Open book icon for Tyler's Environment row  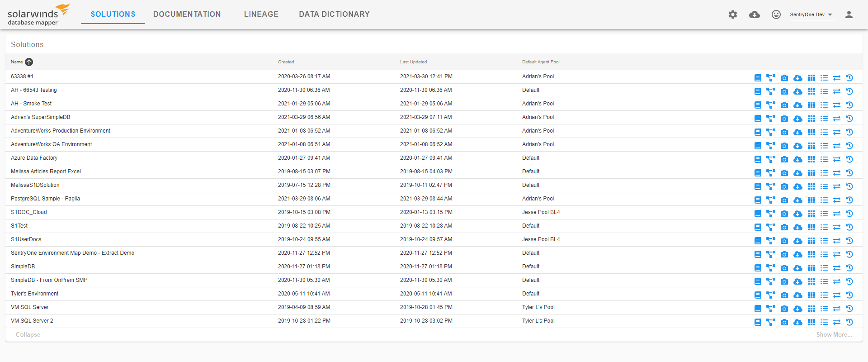point(758,295)
